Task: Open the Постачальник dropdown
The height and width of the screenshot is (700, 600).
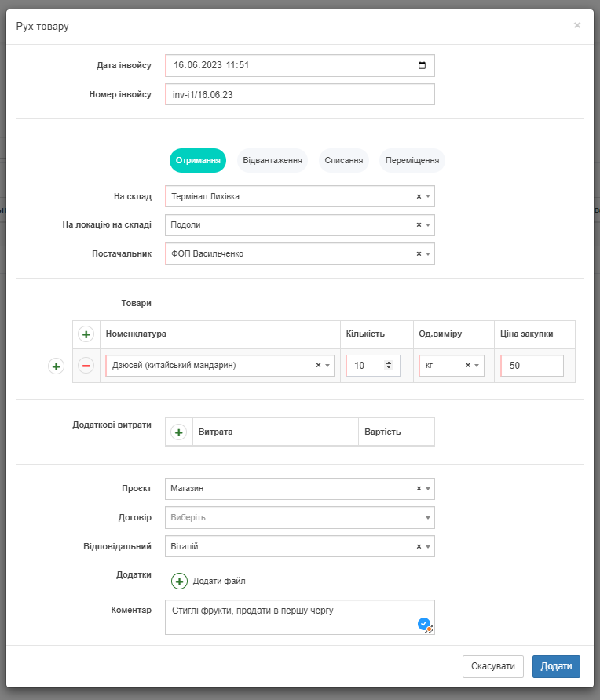Action: (428, 253)
